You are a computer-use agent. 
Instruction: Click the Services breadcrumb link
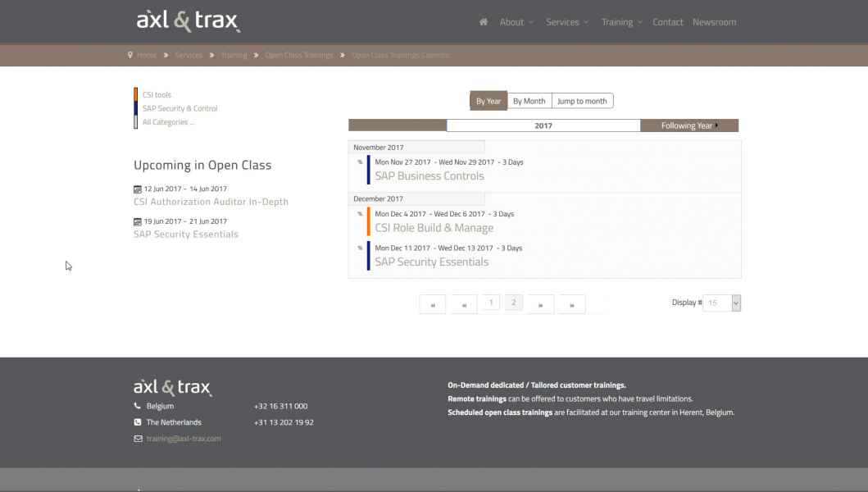click(189, 56)
